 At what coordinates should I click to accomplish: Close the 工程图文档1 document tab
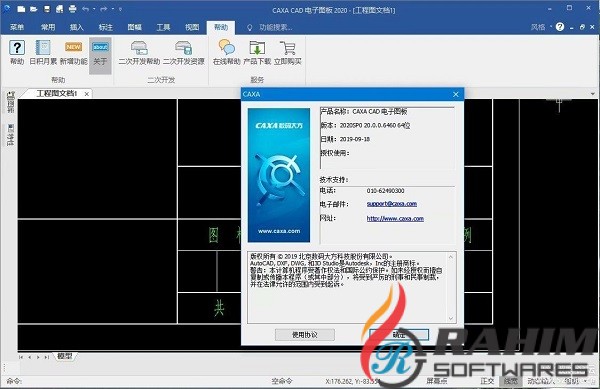pyautogui.click(x=87, y=94)
